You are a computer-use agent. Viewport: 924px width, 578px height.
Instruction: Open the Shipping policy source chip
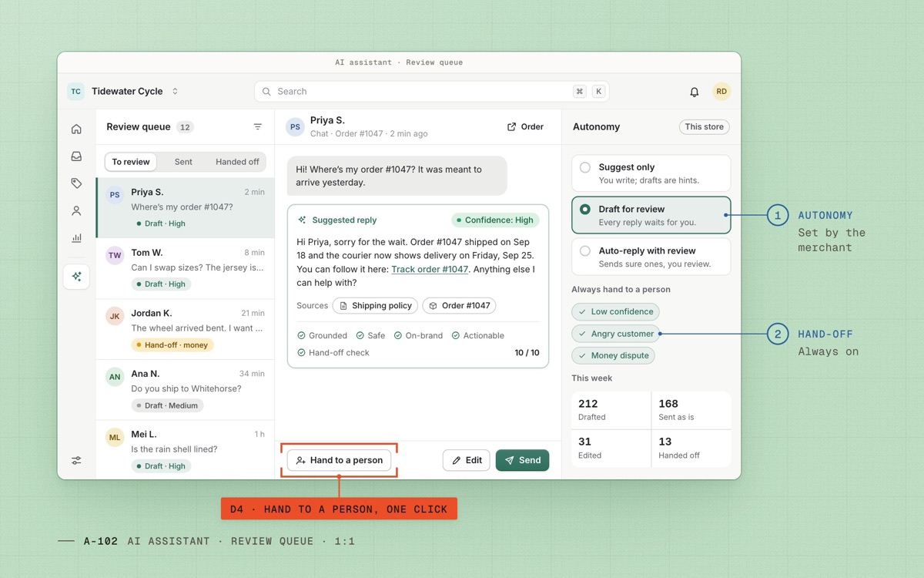click(x=375, y=306)
